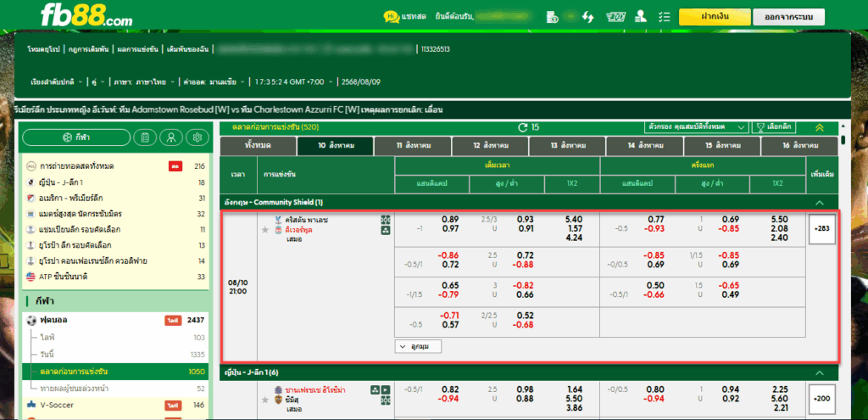Viewport: 868px width, 420px height.
Task: Open the sort order เรียงลำดับปกติ dropdown
Action: (57, 82)
